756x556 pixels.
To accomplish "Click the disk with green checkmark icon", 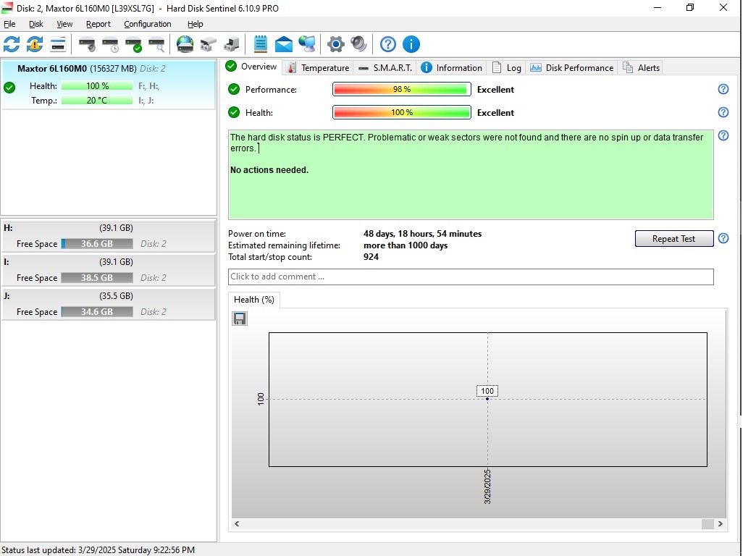I will [x=133, y=44].
